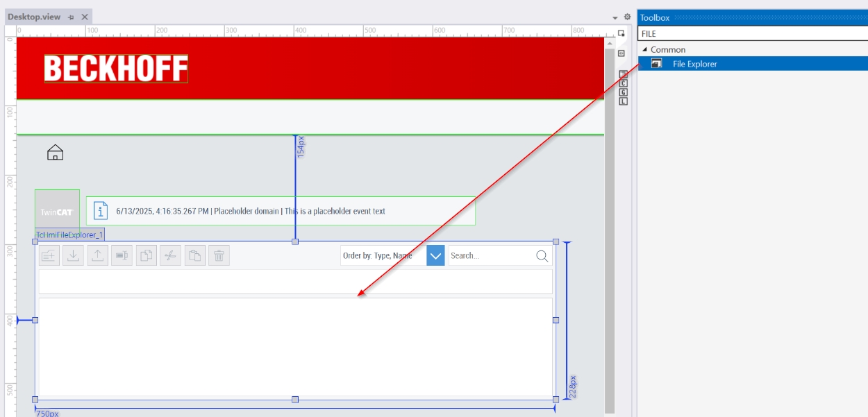Click the top-center resize handle of File Explorer
Image resolution: width=868 pixels, height=417 pixels.
click(x=295, y=241)
